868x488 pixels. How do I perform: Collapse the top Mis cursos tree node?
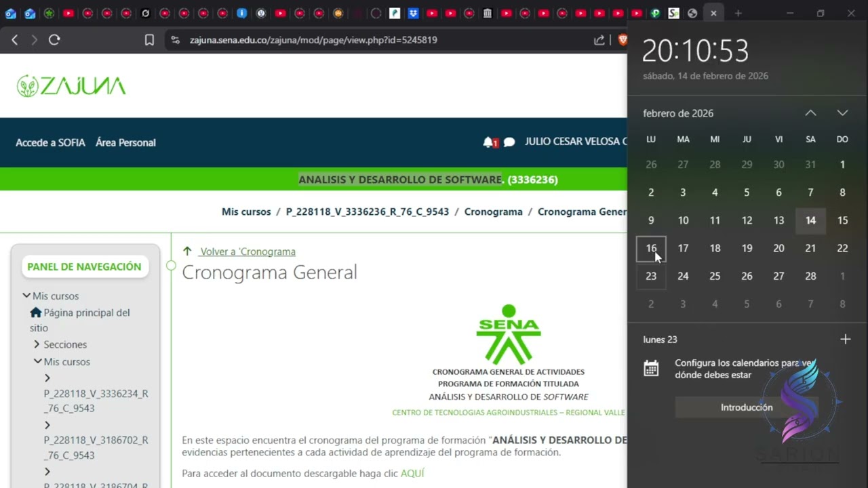26,296
